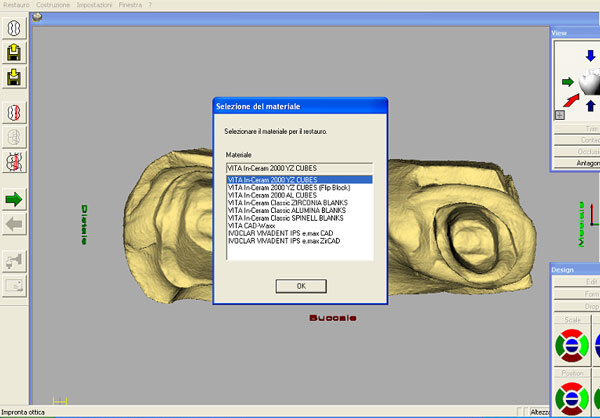Click the dark green left segment of Scale wheel

tap(560, 346)
